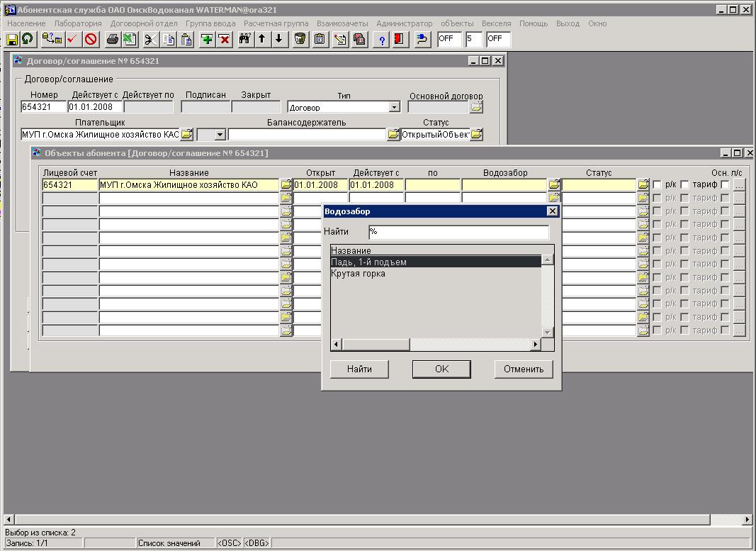Open the Лаборатория menu

click(77, 23)
